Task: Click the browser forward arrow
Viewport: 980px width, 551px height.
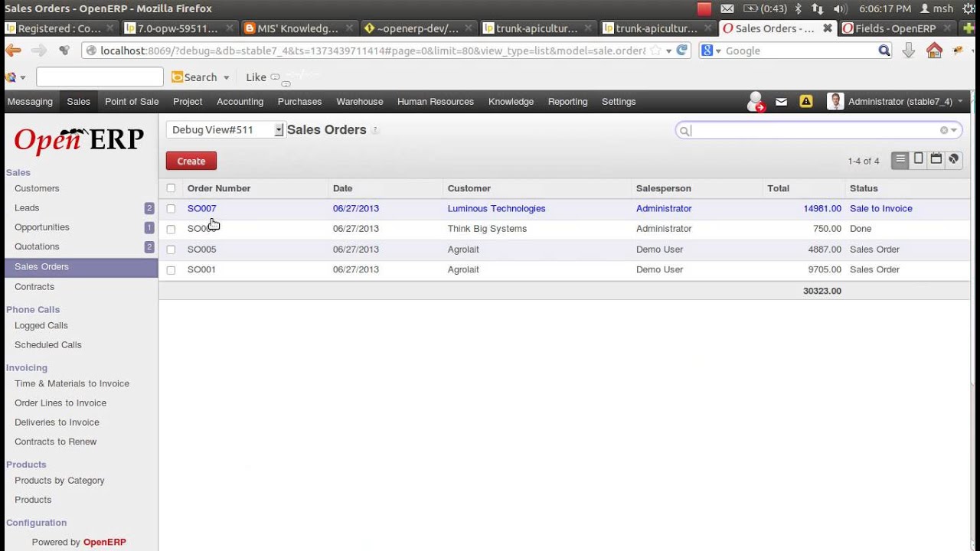Action: click(39, 51)
